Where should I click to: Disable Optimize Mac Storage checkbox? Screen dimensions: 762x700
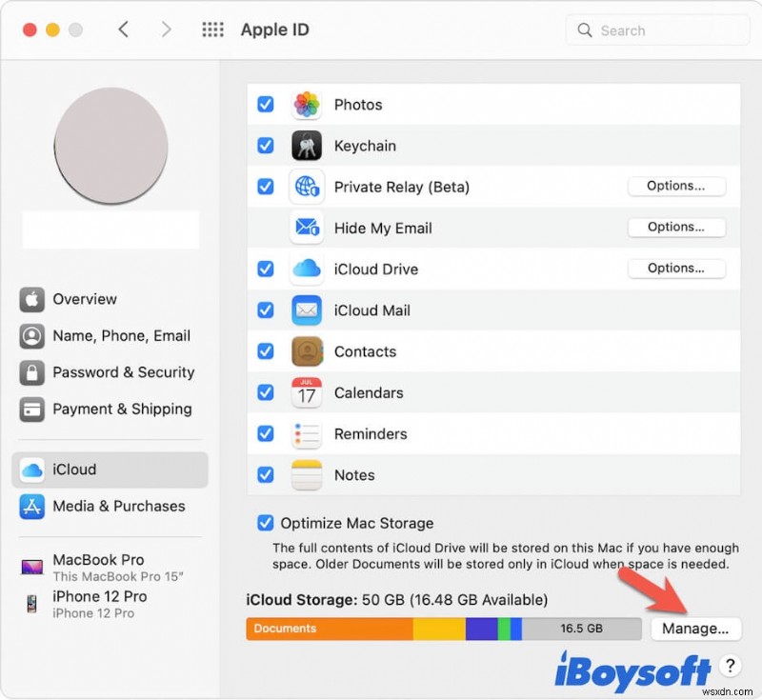point(266,523)
